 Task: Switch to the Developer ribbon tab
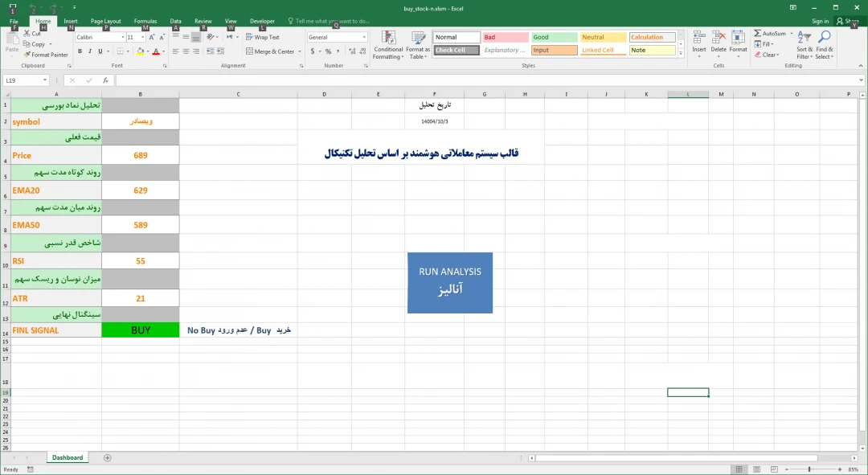pos(262,21)
